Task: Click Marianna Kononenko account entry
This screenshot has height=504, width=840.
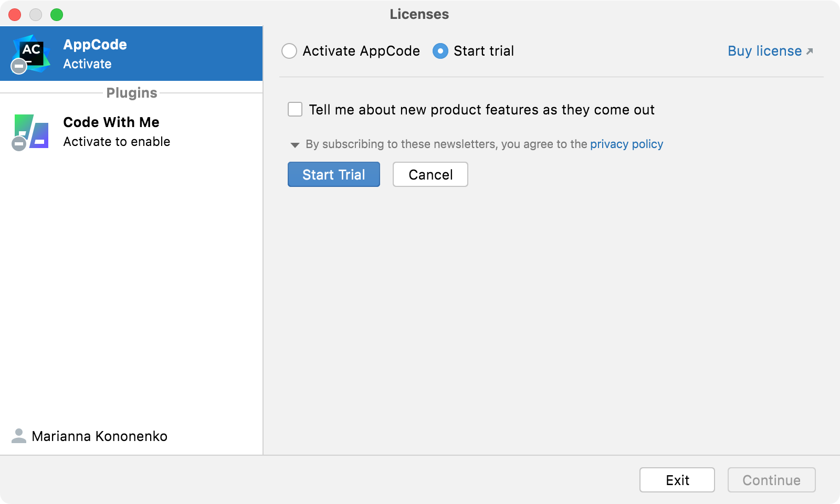Action: click(99, 436)
